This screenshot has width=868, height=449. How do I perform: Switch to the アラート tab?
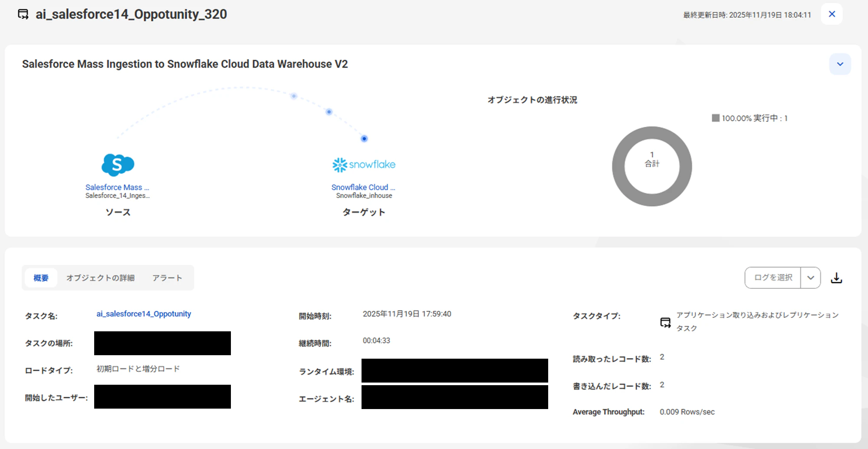pyautogui.click(x=167, y=278)
